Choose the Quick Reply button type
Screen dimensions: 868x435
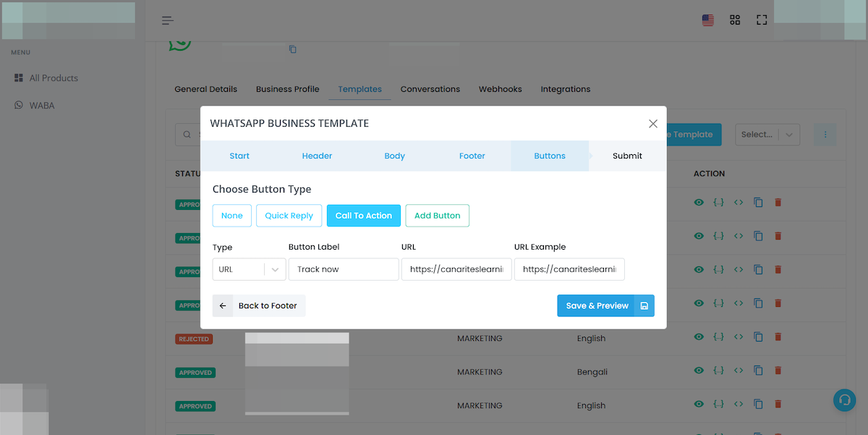click(289, 216)
